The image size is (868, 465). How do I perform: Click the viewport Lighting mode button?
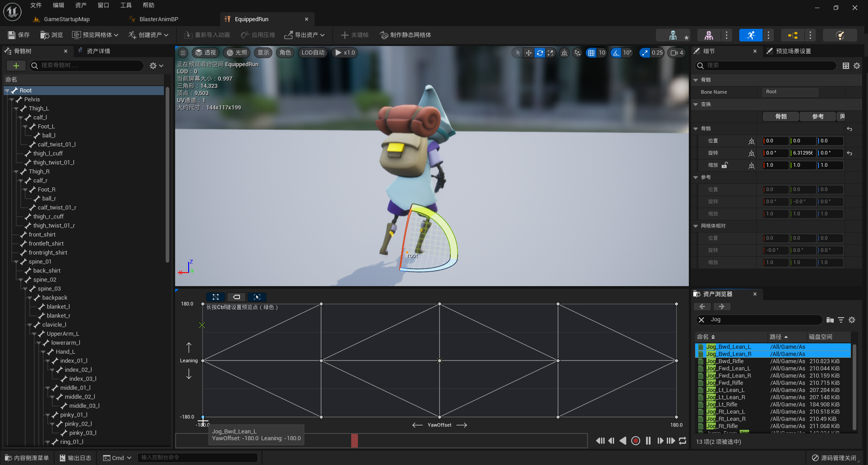click(237, 53)
